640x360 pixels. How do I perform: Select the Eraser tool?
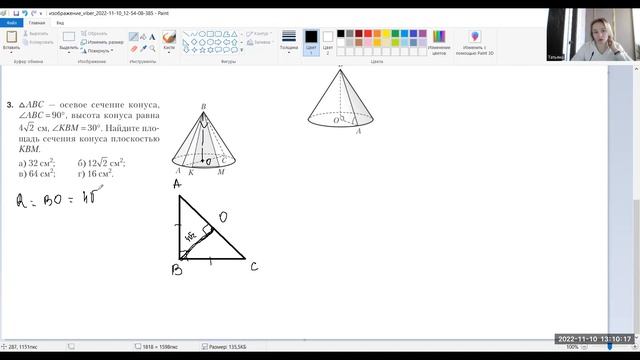coord(133,49)
